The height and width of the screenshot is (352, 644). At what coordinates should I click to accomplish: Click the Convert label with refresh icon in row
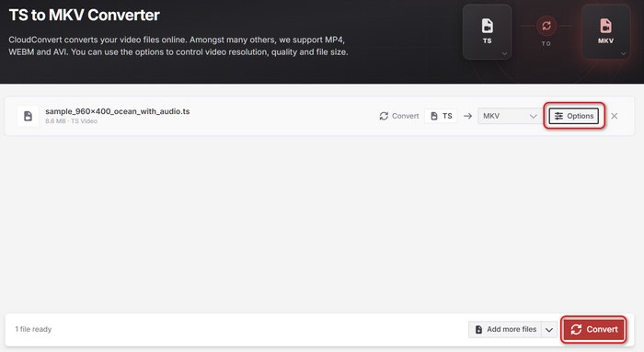tap(398, 116)
